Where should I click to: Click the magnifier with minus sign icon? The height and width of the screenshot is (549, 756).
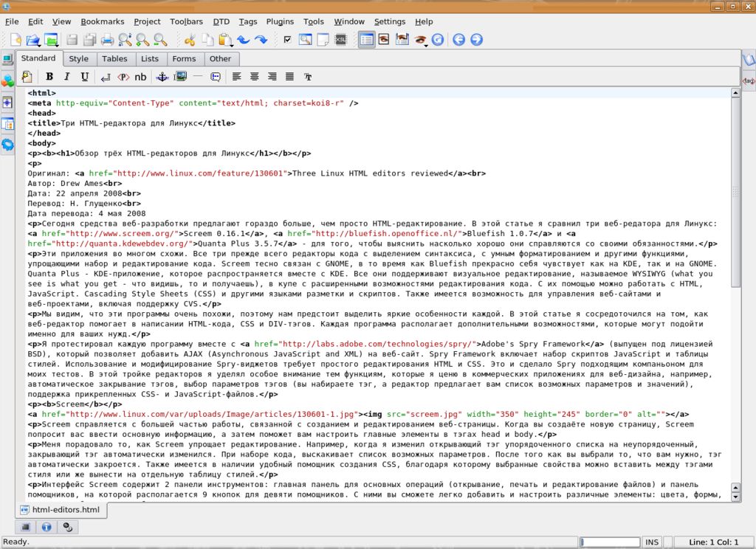160,40
